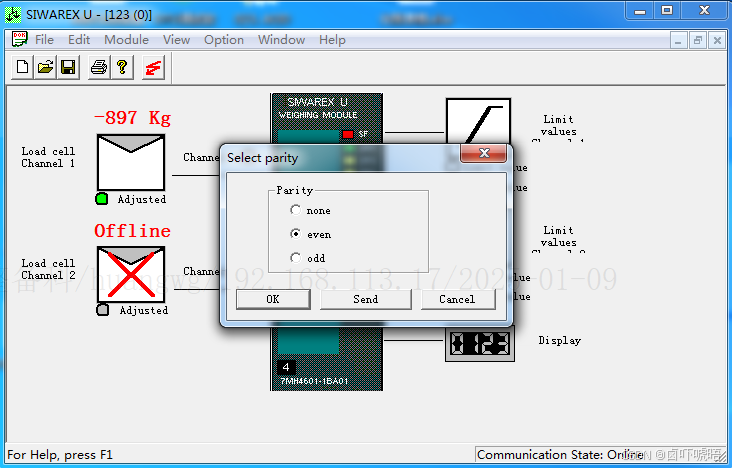Click the -897 Kg weight reading
This screenshot has width=732, height=468.
click(133, 118)
